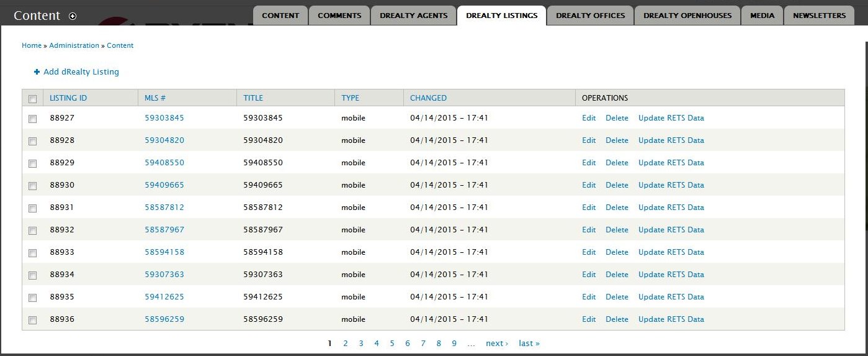Viewport: 868px width, 356px height.
Task: Open MLS number 58587812 link
Action: pyautogui.click(x=164, y=208)
